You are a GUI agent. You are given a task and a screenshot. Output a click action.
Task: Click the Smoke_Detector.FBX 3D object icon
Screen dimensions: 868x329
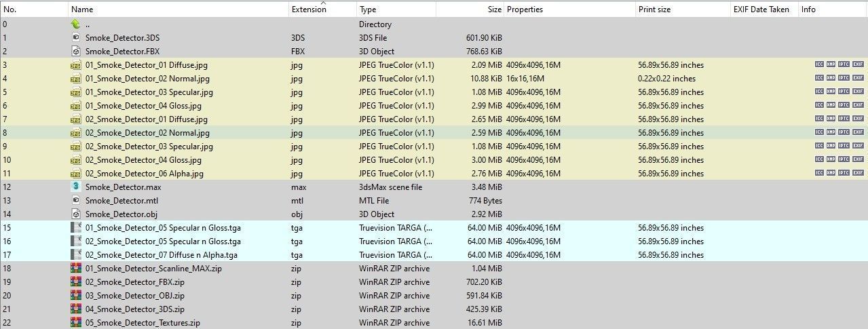click(76, 51)
